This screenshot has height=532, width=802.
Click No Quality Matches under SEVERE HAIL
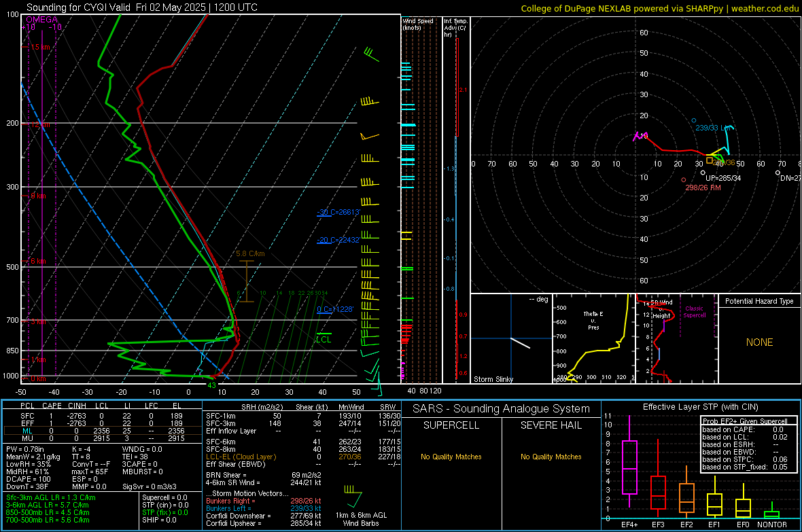tap(551, 457)
